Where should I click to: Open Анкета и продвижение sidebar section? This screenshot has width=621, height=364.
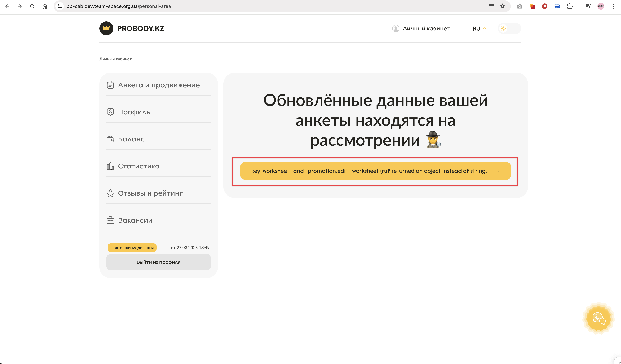pos(159,85)
